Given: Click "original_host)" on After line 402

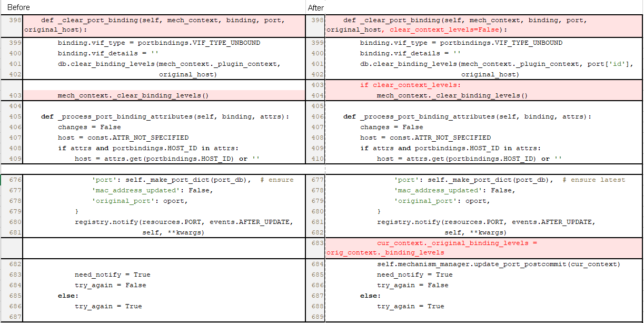Looking at the screenshot, I should pyautogui.click(x=490, y=74).
